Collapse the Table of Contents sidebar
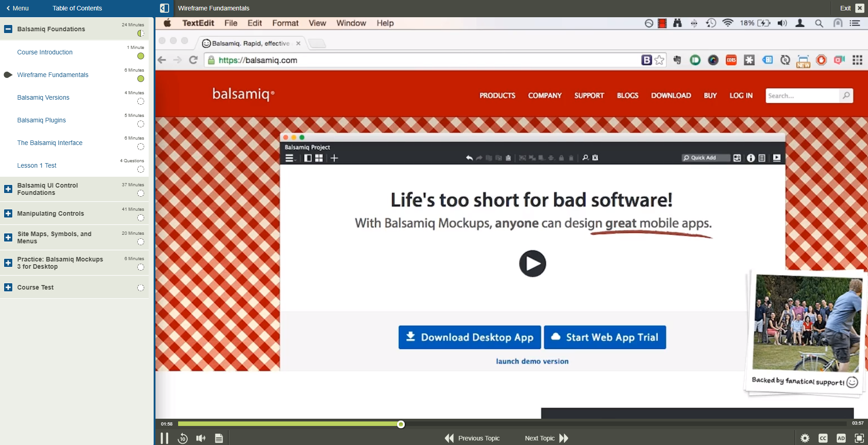Screen dimensions: 868x445 click(x=164, y=8)
